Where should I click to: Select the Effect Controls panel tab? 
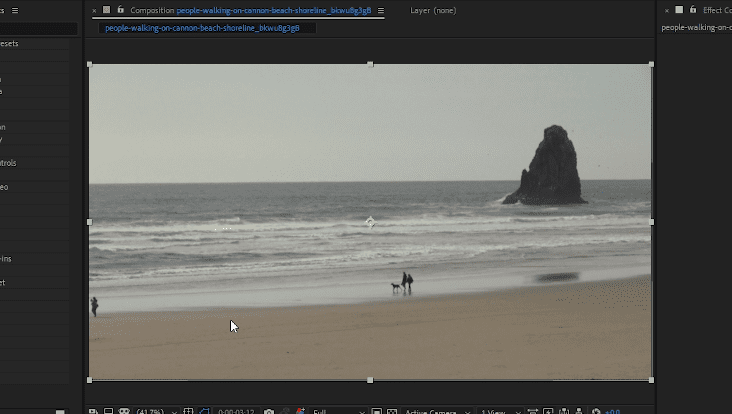[714, 11]
